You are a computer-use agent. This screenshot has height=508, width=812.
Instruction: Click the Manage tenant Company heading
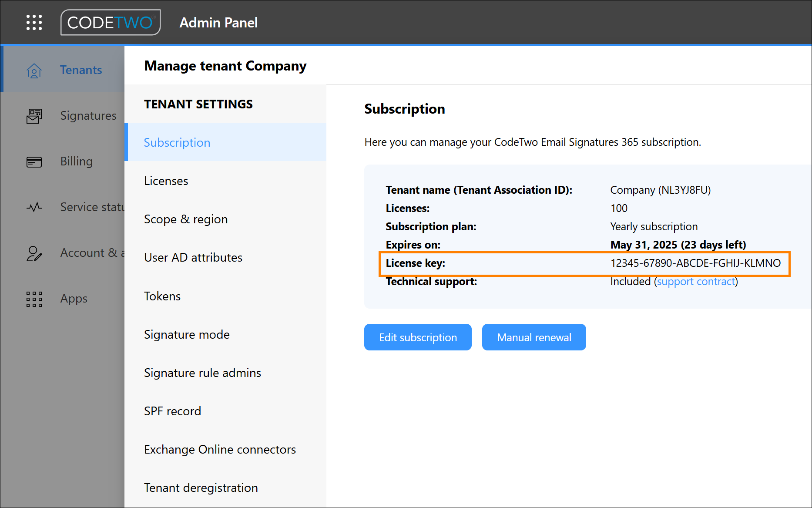(x=225, y=66)
